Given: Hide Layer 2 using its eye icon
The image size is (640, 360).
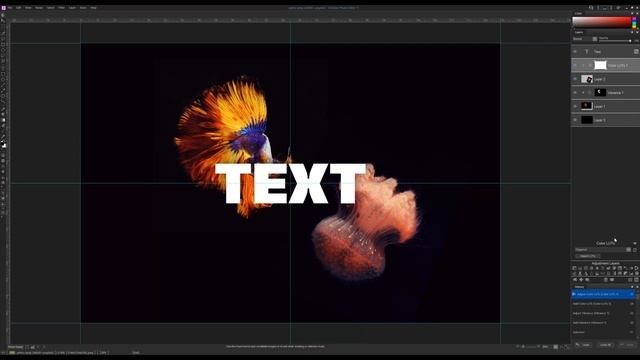Looking at the screenshot, I should click(575, 79).
